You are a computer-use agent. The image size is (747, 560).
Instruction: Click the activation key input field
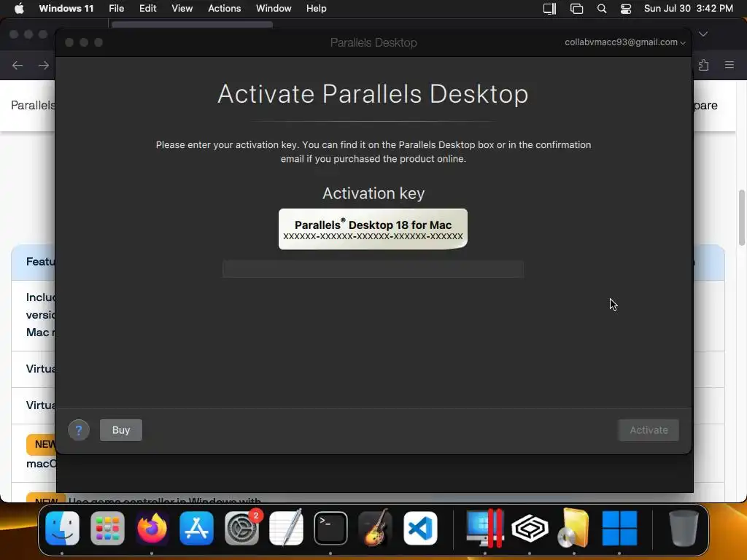(x=373, y=269)
